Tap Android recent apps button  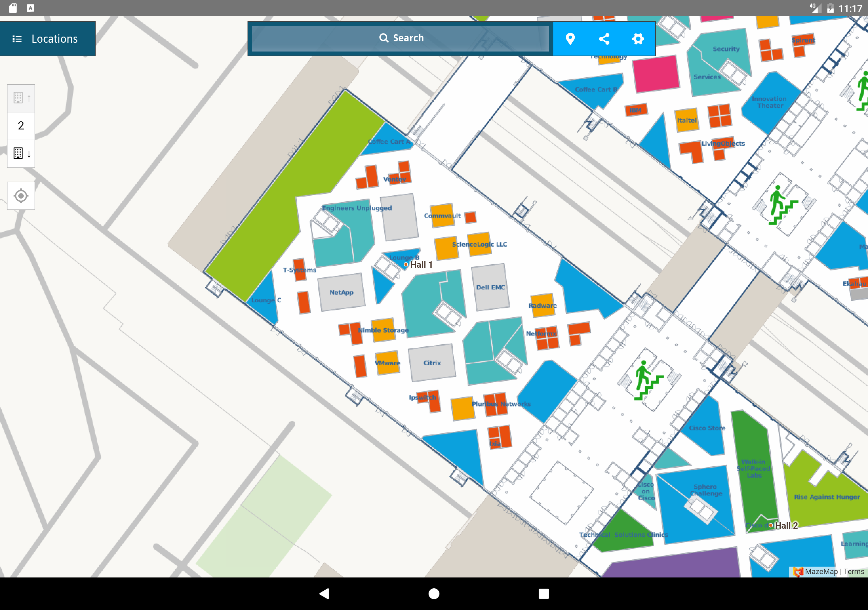click(544, 594)
